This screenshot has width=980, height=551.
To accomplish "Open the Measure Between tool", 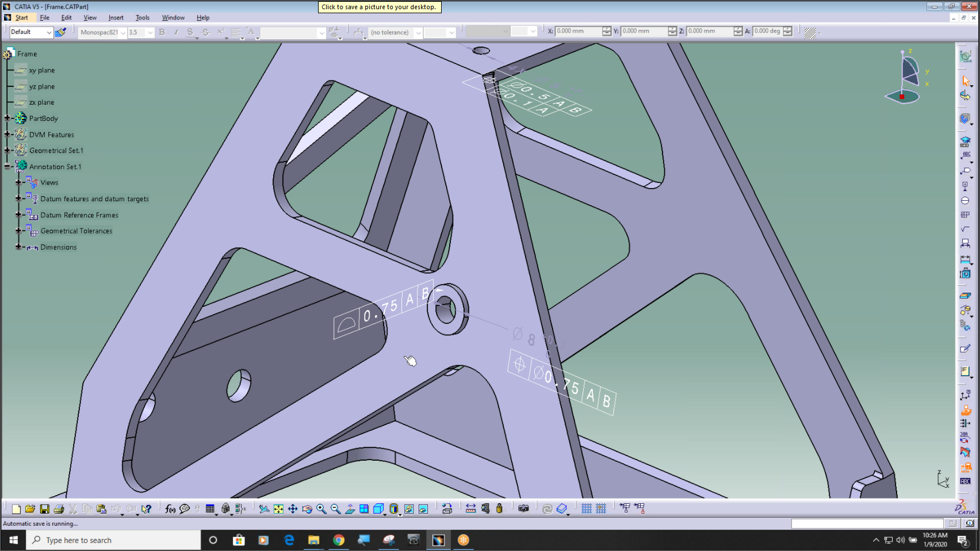I will coord(470,508).
